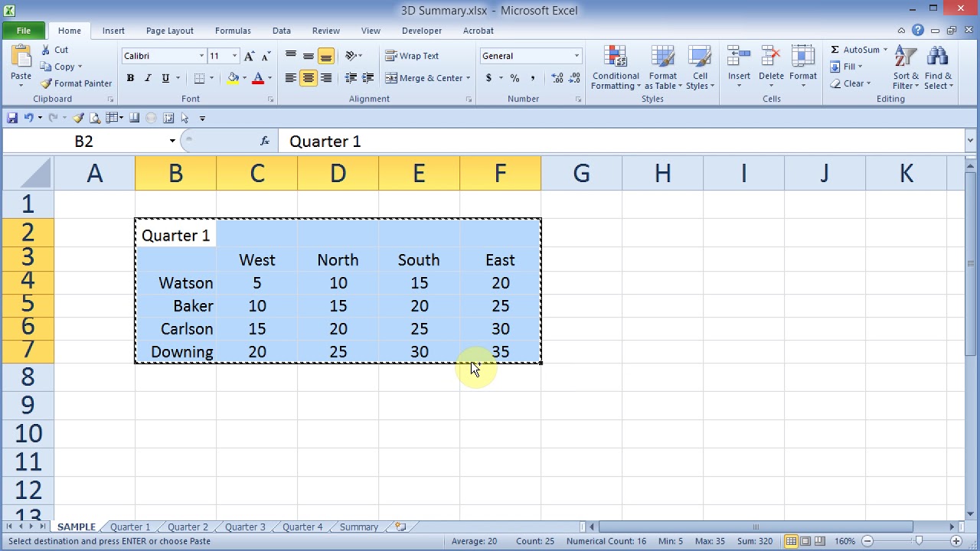Switch to the Formulas tab

[233, 31]
